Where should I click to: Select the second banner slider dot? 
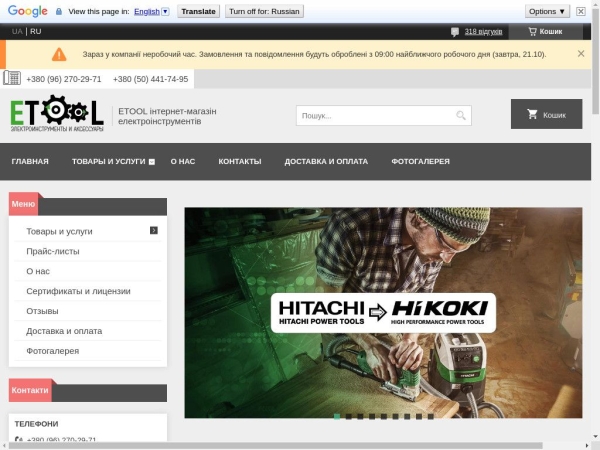pos(349,416)
